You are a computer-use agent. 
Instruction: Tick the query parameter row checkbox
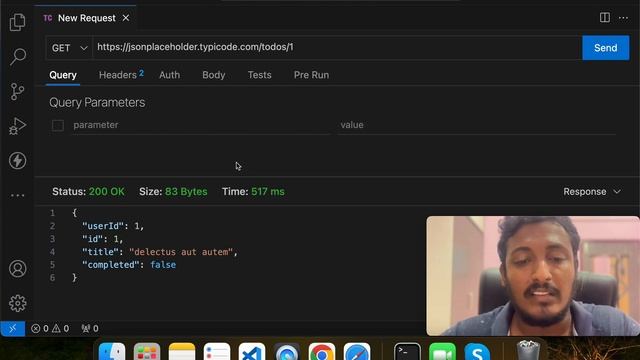[x=58, y=125]
